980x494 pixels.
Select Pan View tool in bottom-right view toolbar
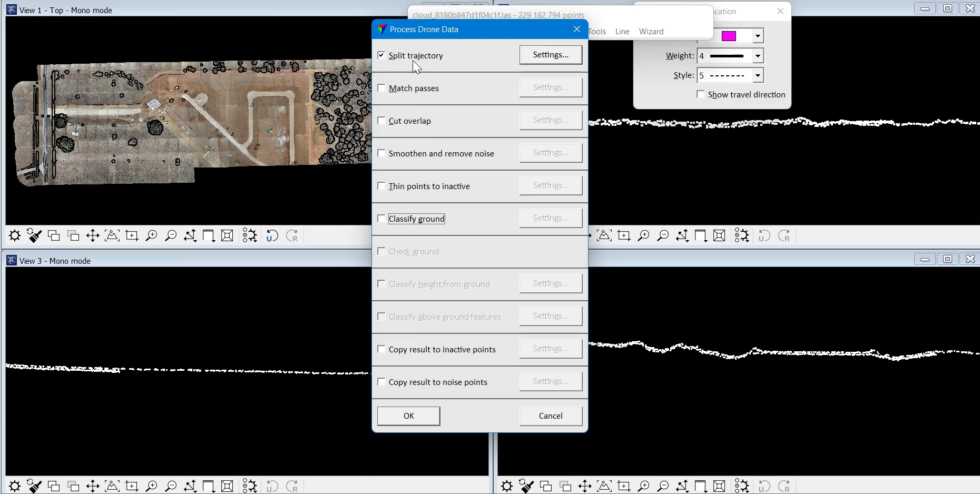click(x=585, y=486)
